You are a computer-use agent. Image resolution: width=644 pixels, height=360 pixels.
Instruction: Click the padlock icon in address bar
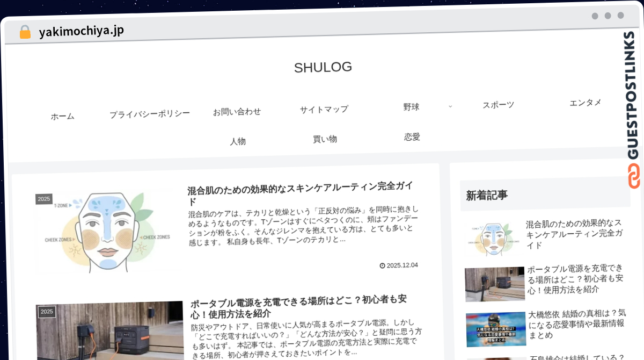coord(25,32)
